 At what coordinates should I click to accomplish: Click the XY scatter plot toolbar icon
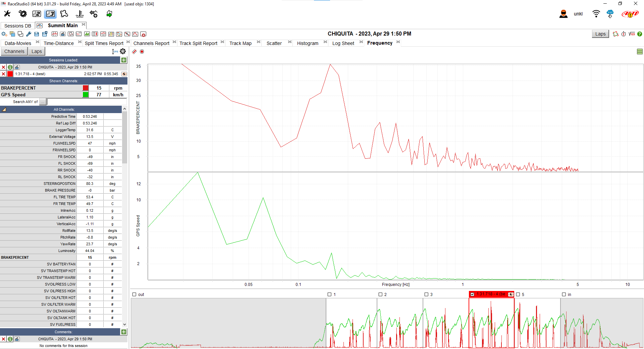coord(79,34)
